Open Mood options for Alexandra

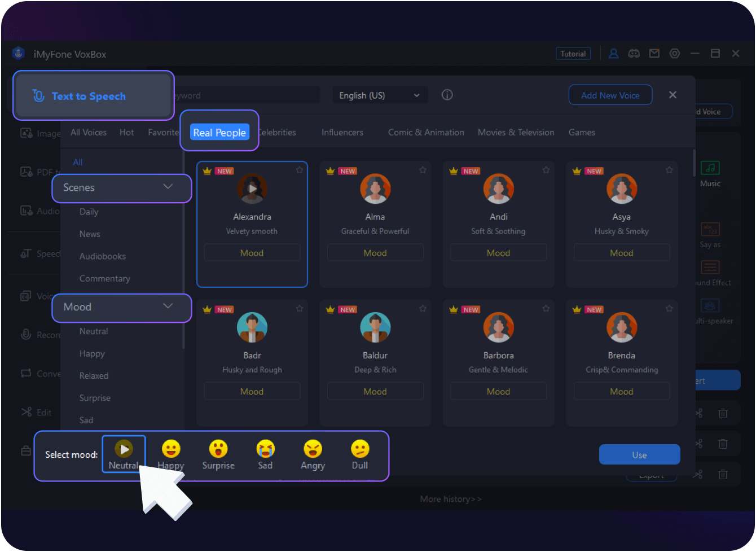[252, 253]
